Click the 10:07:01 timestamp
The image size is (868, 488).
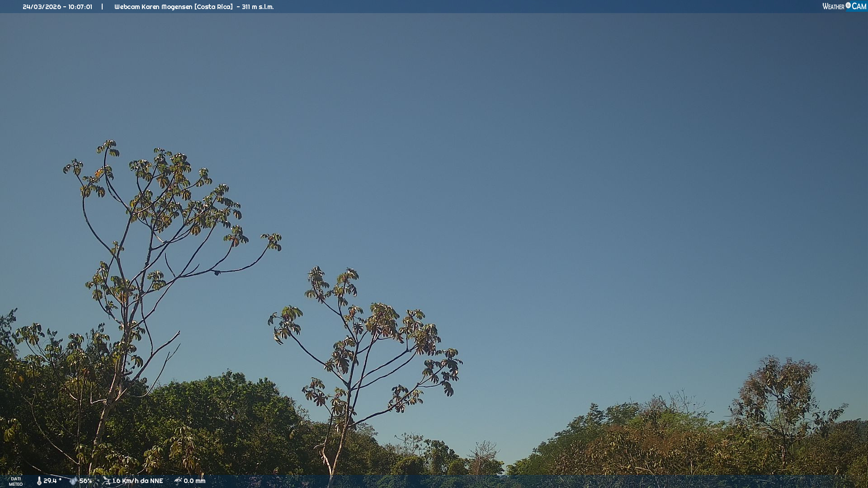pyautogui.click(x=80, y=7)
